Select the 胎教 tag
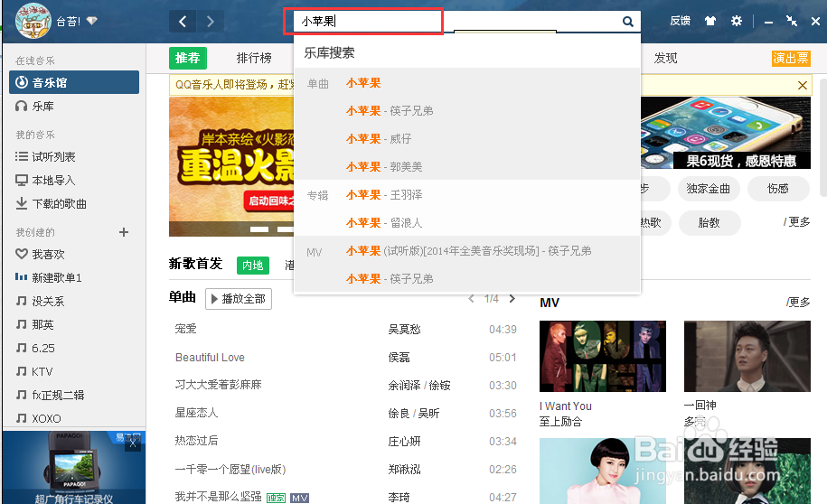 pyautogui.click(x=709, y=222)
